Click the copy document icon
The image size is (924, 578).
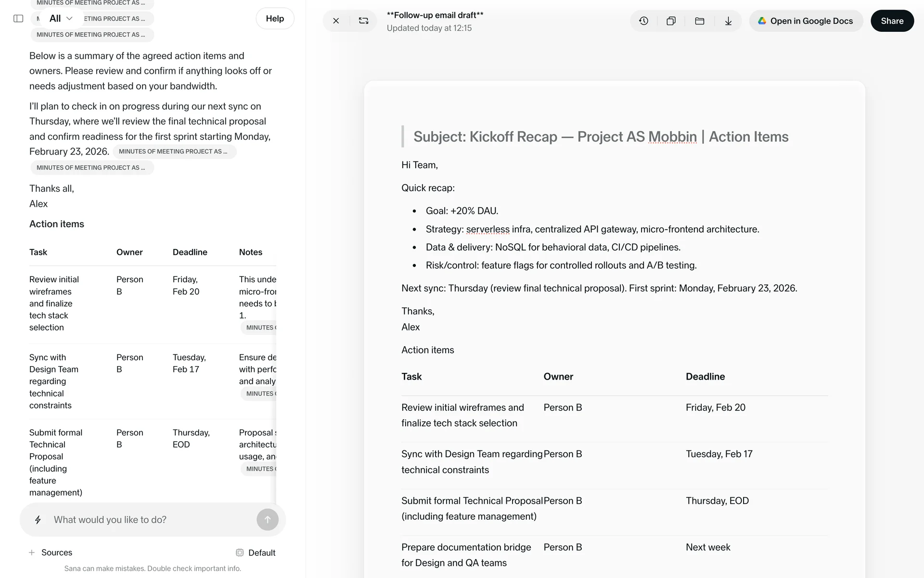(671, 21)
